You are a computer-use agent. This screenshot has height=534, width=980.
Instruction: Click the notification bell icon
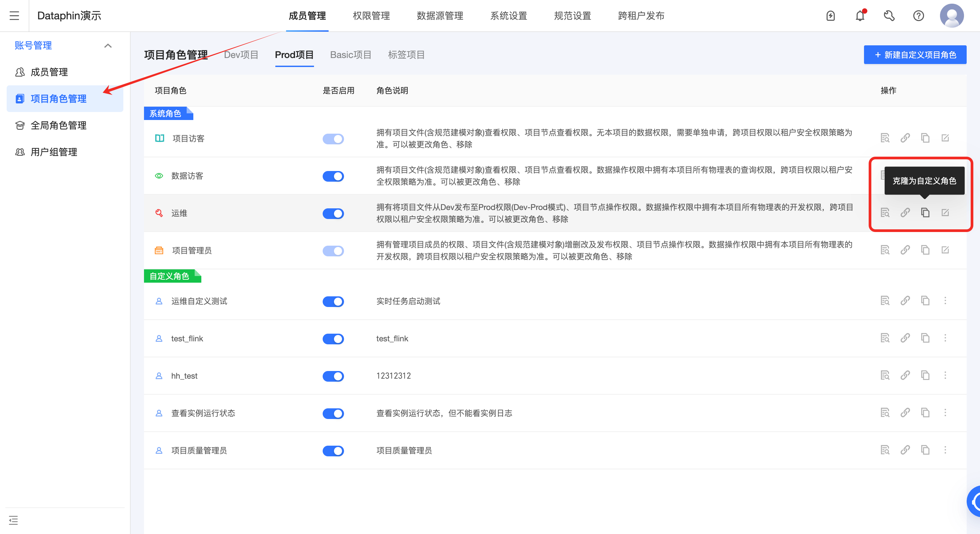[x=860, y=16]
